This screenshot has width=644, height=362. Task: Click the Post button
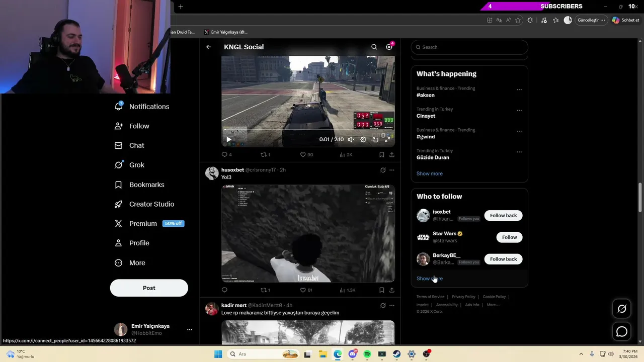pos(149,288)
